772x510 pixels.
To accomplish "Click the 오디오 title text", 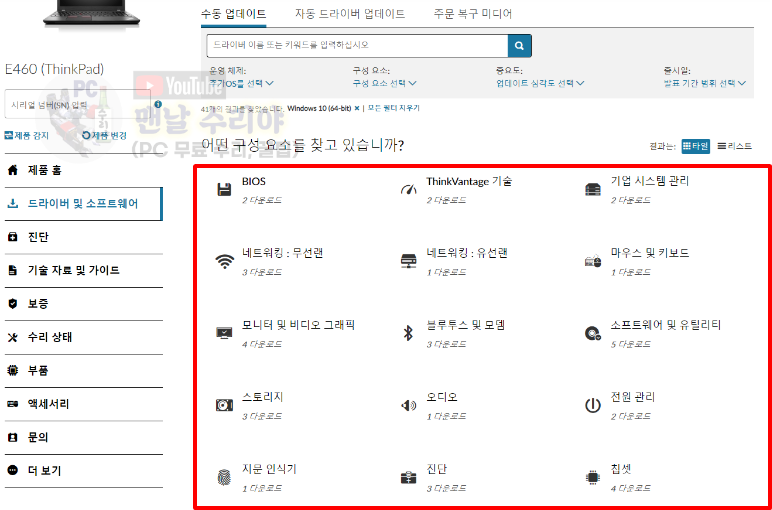I will coord(442,397).
